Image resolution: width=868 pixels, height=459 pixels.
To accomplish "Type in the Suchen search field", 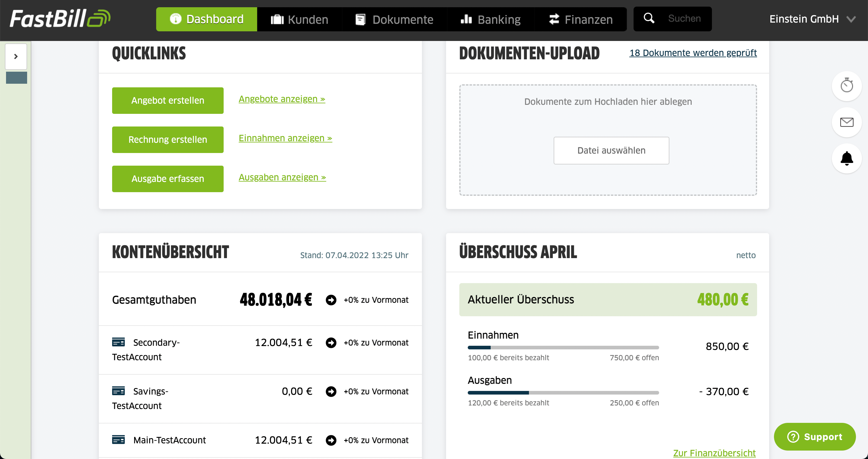I will (684, 18).
